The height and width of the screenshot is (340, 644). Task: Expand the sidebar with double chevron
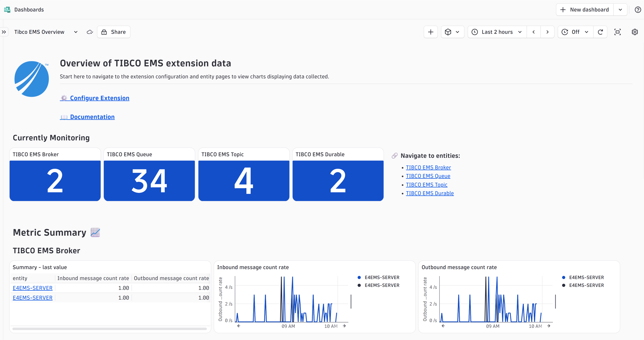tap(4, 32)
